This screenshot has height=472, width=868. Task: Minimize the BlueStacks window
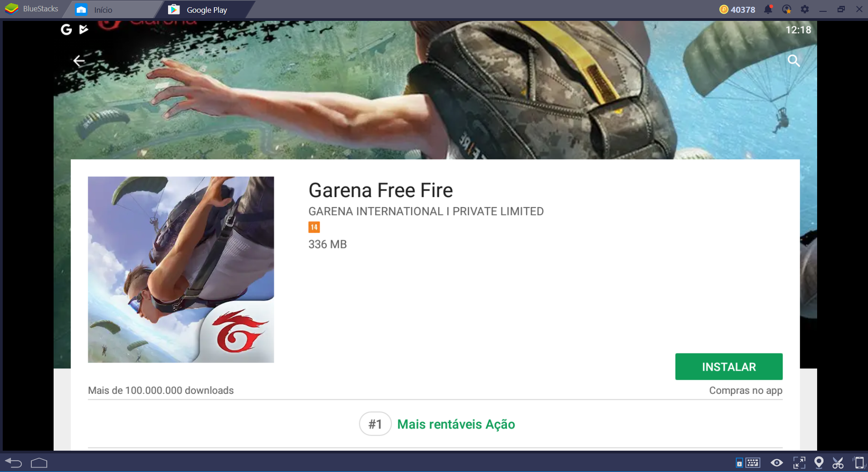click(x=823, y=10)
